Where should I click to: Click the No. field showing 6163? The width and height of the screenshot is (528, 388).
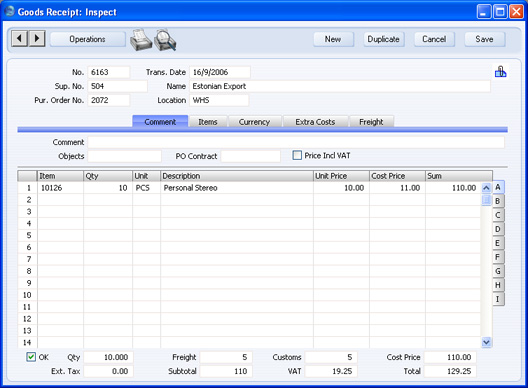tap(109, 72)
